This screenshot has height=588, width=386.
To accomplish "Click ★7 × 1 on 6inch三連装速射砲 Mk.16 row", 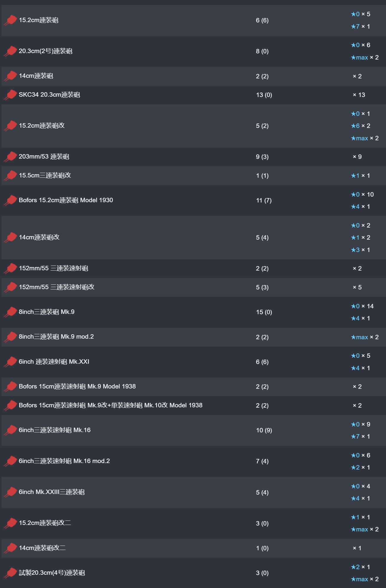I will pos(360,437).
